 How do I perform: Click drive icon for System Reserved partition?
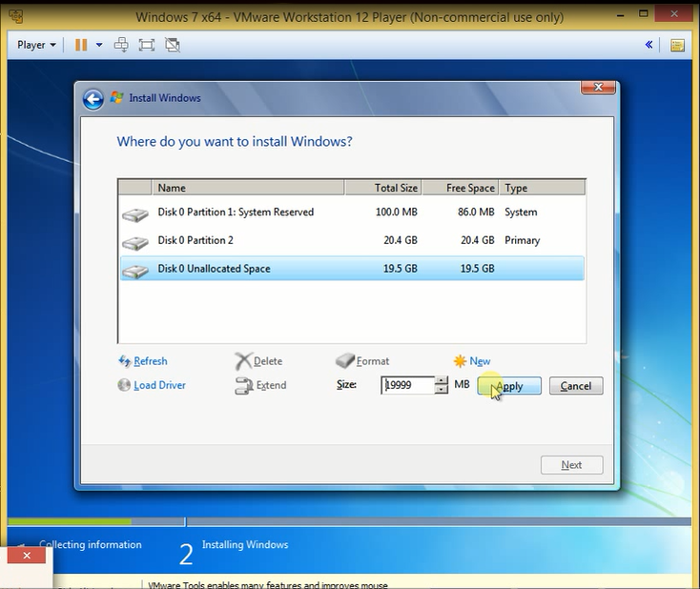135,214
